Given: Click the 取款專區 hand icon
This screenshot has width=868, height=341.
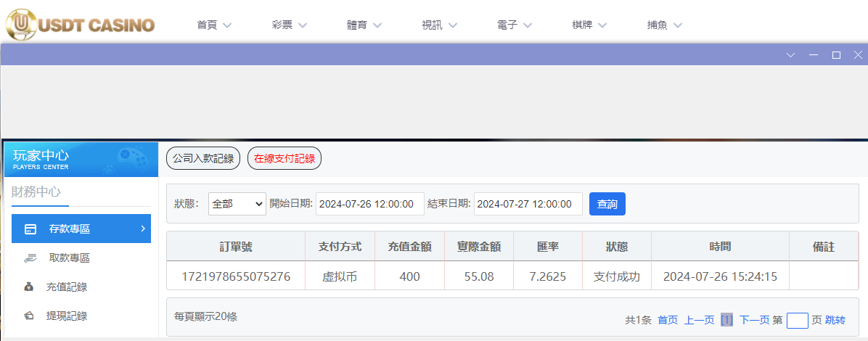Looking at the screenshot, I should [x=30, y=258].
